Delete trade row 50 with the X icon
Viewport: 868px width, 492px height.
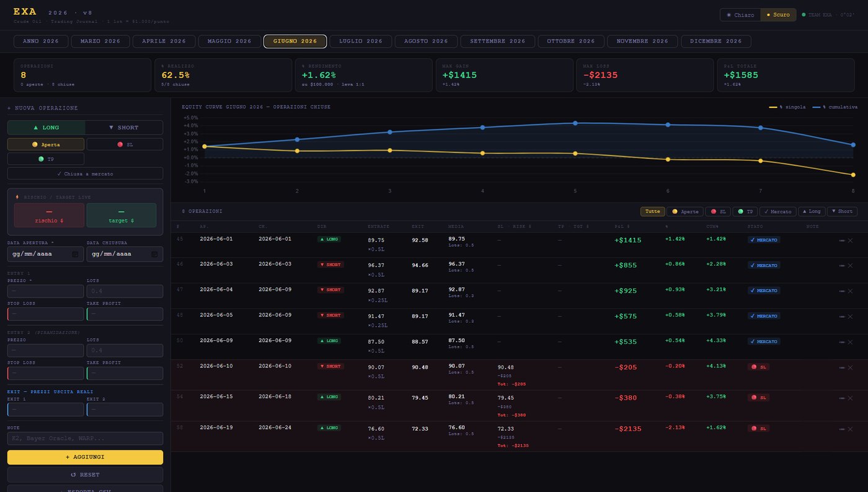click(x=850, y=341)
